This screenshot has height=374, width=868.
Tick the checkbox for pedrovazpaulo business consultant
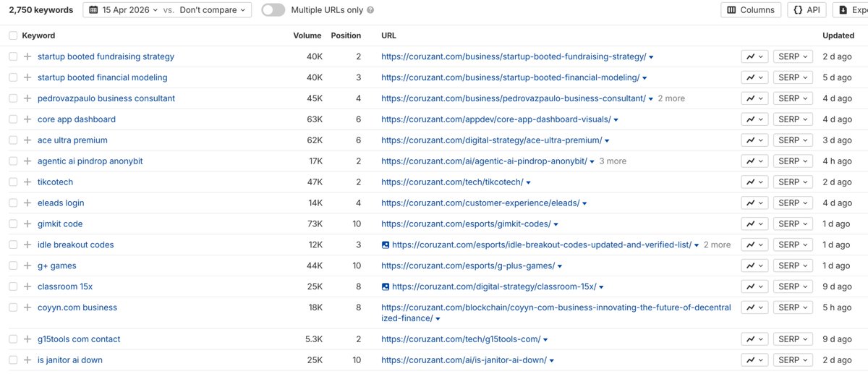click(13, 98)
